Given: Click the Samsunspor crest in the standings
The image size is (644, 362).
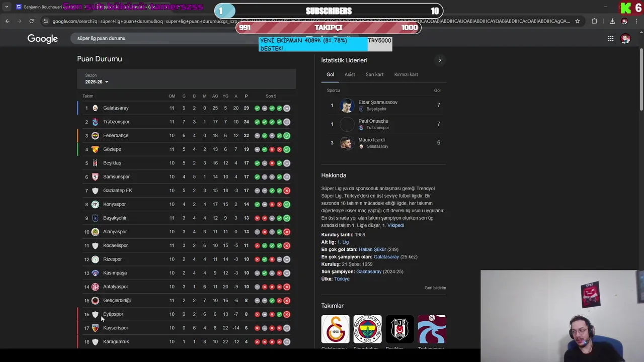Looking at the screenshot, I should (95, 177).
